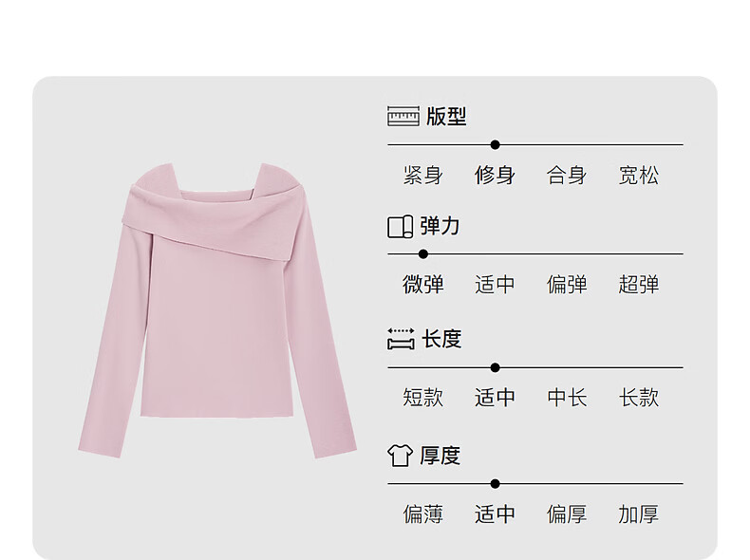The width and height of the screenshot is (750, 560).
Task: Click the fabric roll icon beside 弹力
Action: coord(400,226)
